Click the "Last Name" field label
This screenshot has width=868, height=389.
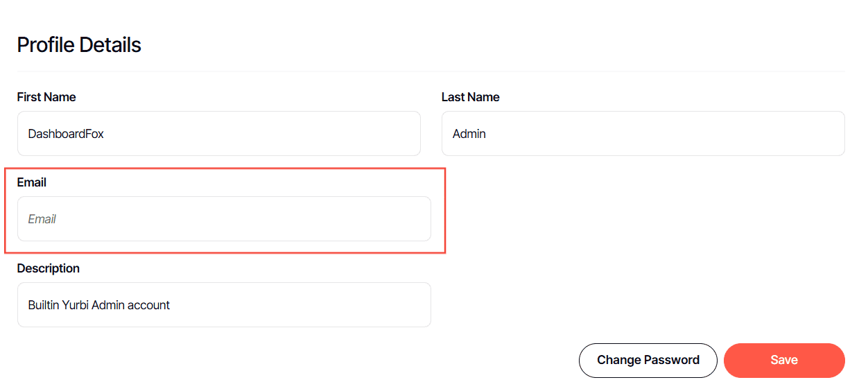470,97
